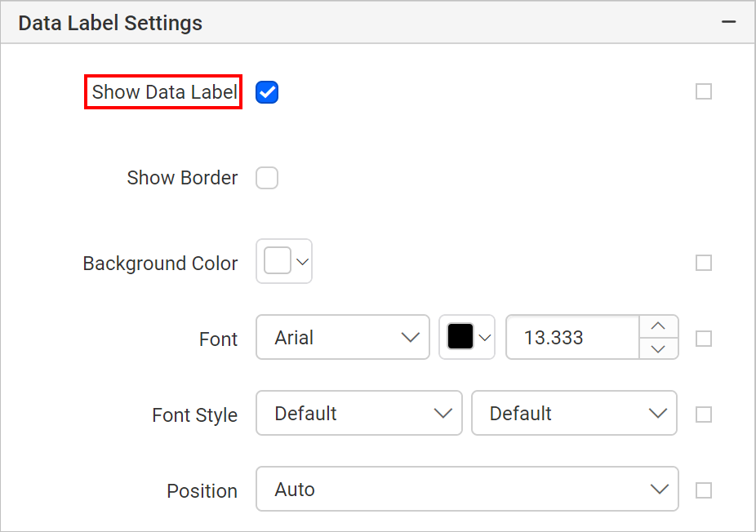This screenshot has width=756, height=532.
Task: Open the first Font Style Default dropdown
Action: pos(359,413)
